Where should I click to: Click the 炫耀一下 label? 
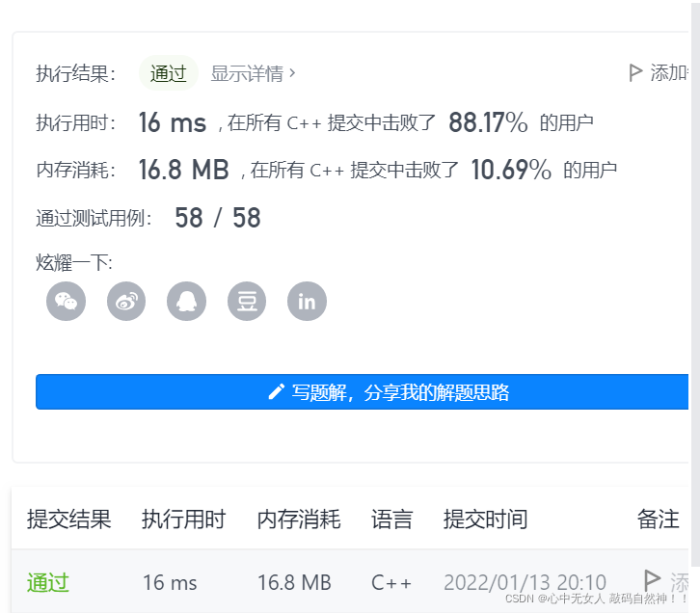tap(73, 262)
